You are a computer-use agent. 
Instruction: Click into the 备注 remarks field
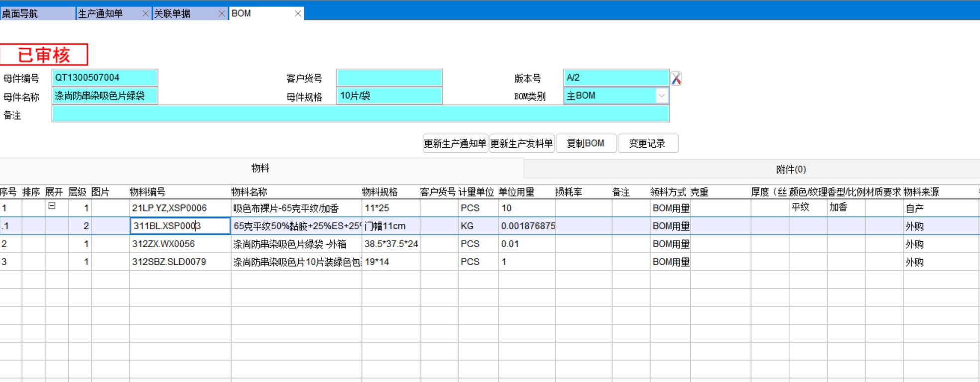tap(360, 114)
